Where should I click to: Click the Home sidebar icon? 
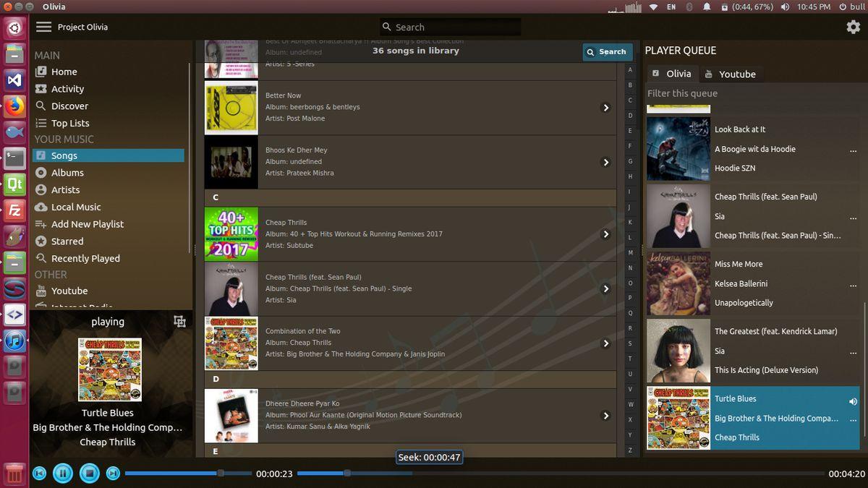[x=41, y=72]
